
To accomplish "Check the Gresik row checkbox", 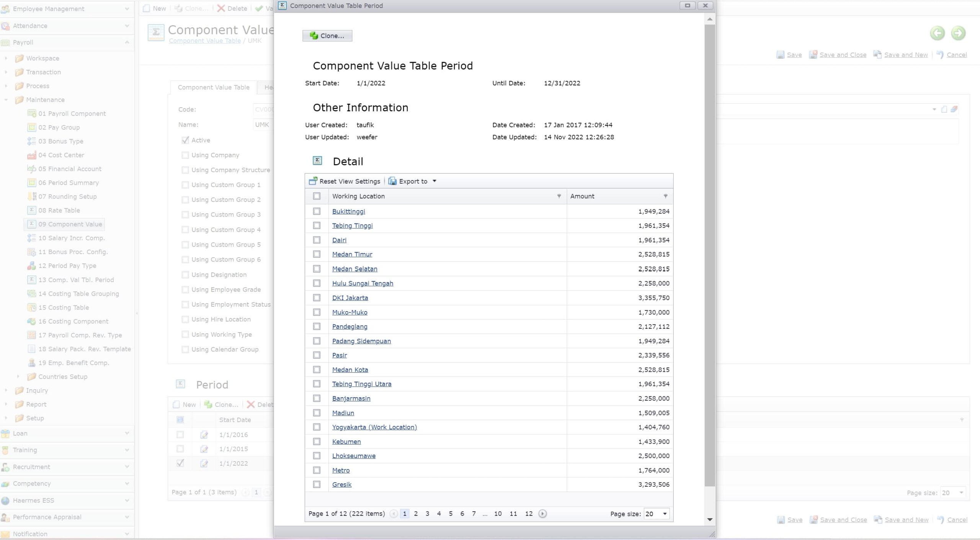I will (x=317, y=484).
